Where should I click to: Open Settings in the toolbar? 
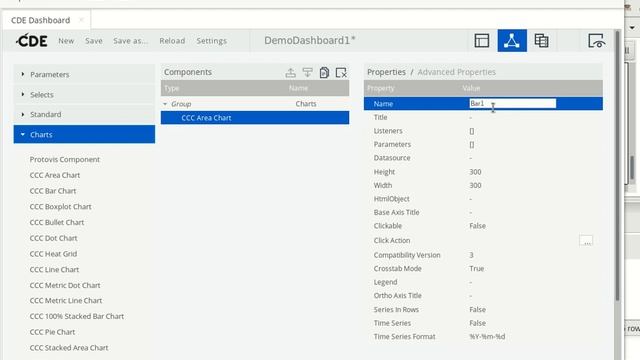coord(211,41)
